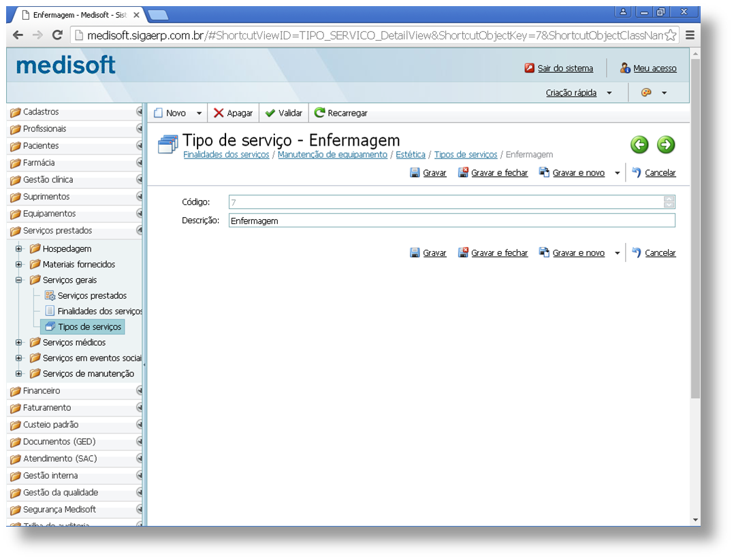Screen dimensions: 734x560
Task: Click the Recarregar refresh icon
Action: pyautogui.click(x=319, y=113)
